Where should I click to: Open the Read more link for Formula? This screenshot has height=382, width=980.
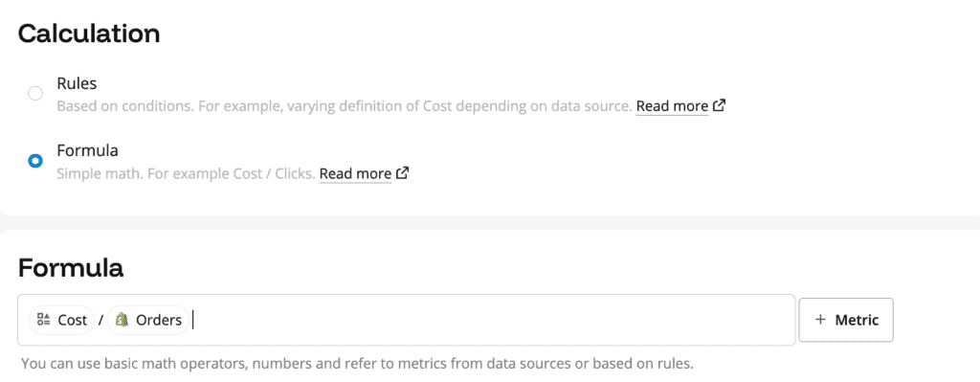pos(355,174)
